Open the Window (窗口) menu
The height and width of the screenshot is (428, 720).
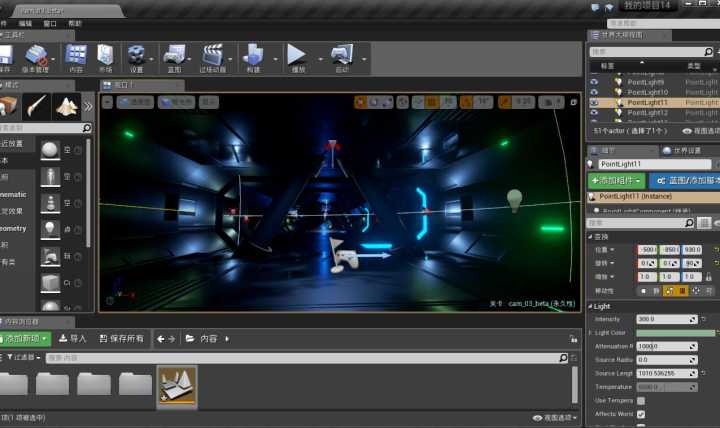50,23
